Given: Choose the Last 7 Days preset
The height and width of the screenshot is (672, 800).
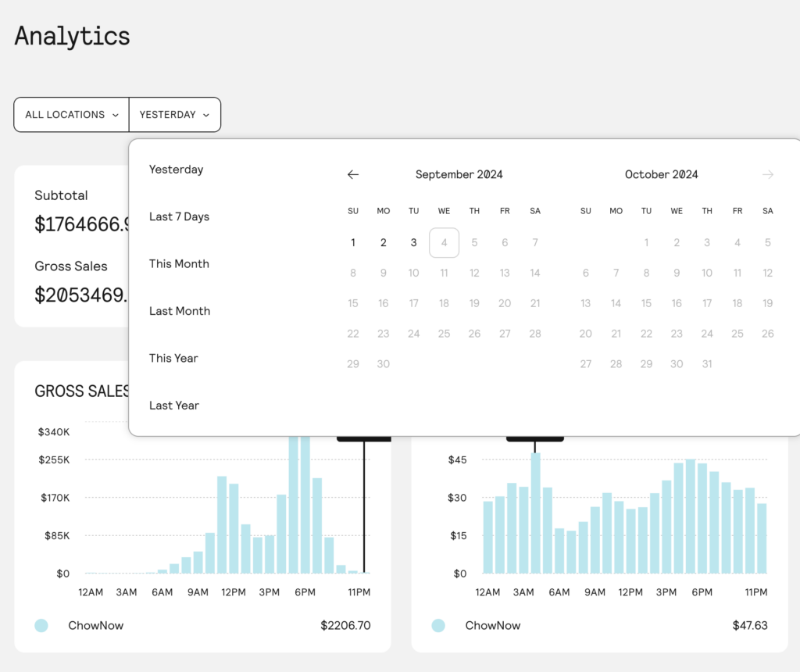Looking at the screenshot, I should click(179, 216).
